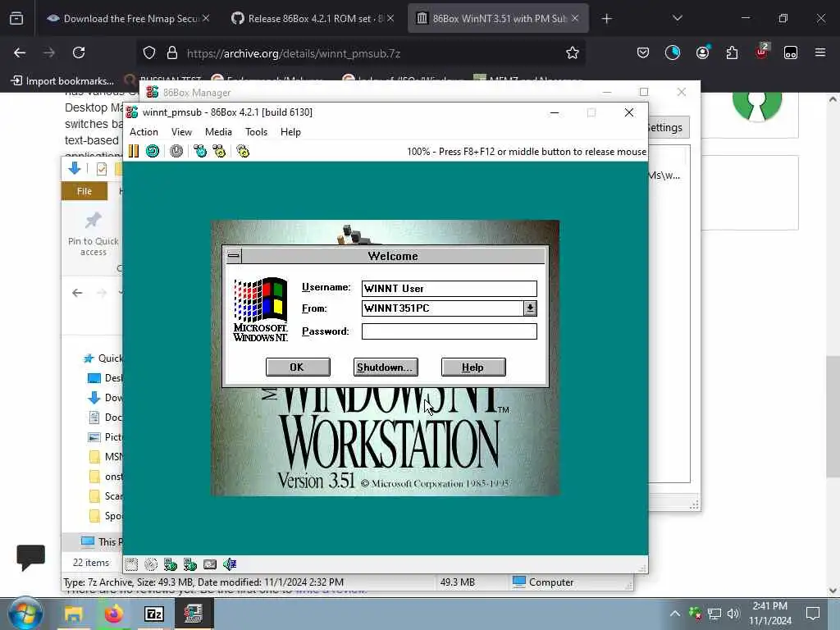Expand the list-all-tabs chevron in Firefox
This screenshot has width=840, height=630.
[x=677, y=18]
